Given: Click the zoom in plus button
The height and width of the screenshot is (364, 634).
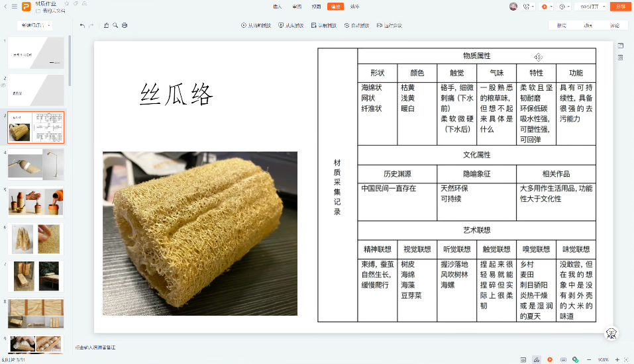Looking at the screenshot, I should [616, 359].
